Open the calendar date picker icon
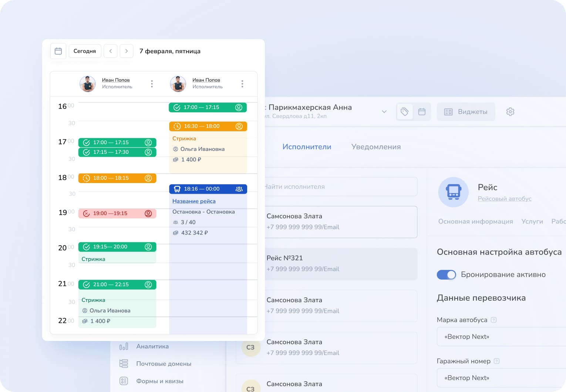Viewport: 566px width, 392px height. [58, 51]
